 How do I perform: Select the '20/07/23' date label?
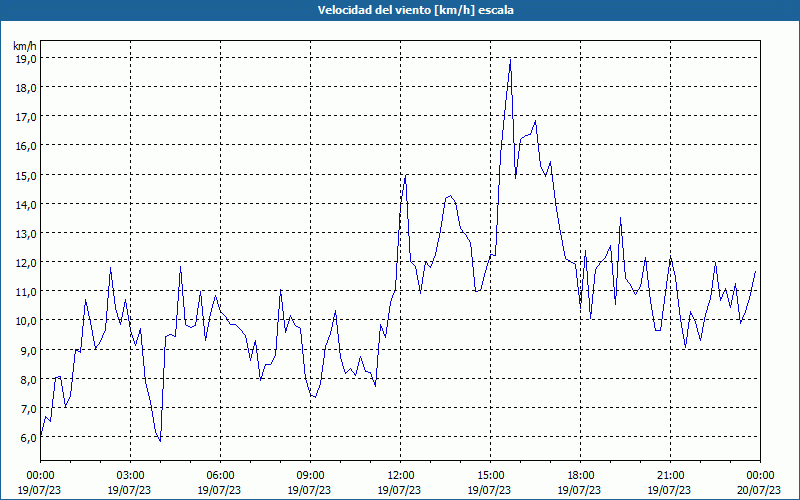[759, 490]
